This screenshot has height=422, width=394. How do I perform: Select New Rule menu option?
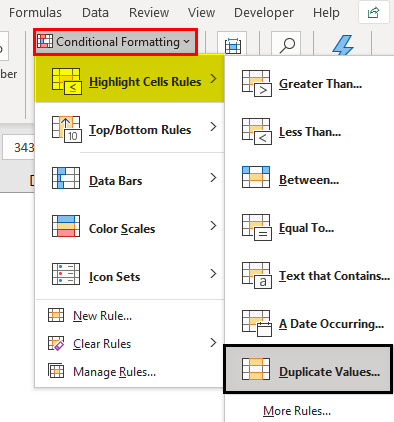tap(102, 315)
